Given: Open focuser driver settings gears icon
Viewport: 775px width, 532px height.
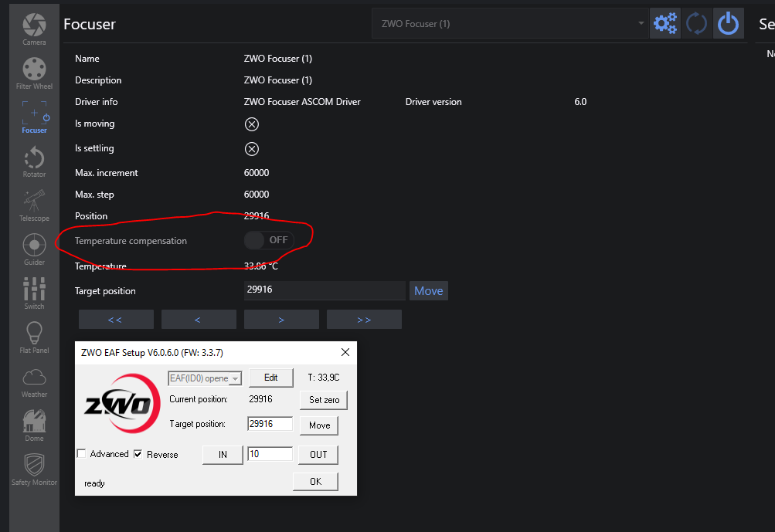Looking at the screenshot, I should click(665, 23).
